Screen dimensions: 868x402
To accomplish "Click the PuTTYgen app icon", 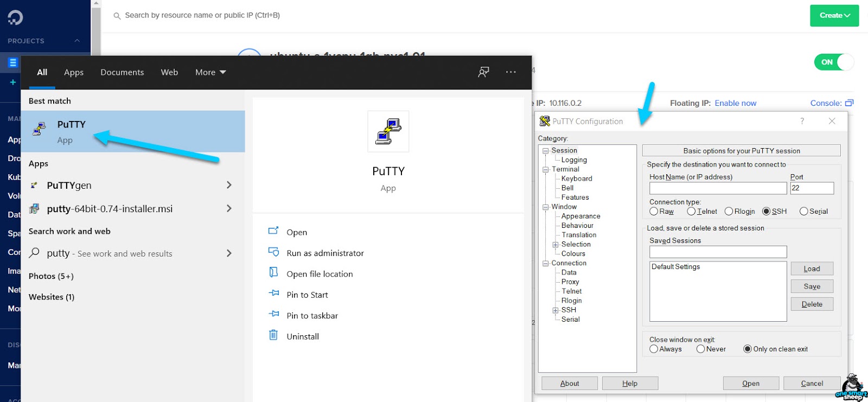I will pyautogui.click(x=34, y=186).
